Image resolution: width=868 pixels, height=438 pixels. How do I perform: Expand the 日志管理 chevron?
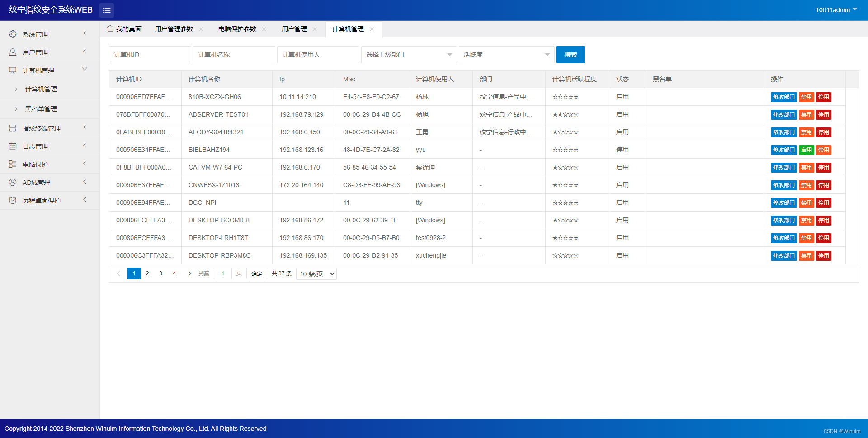point(85,146)
